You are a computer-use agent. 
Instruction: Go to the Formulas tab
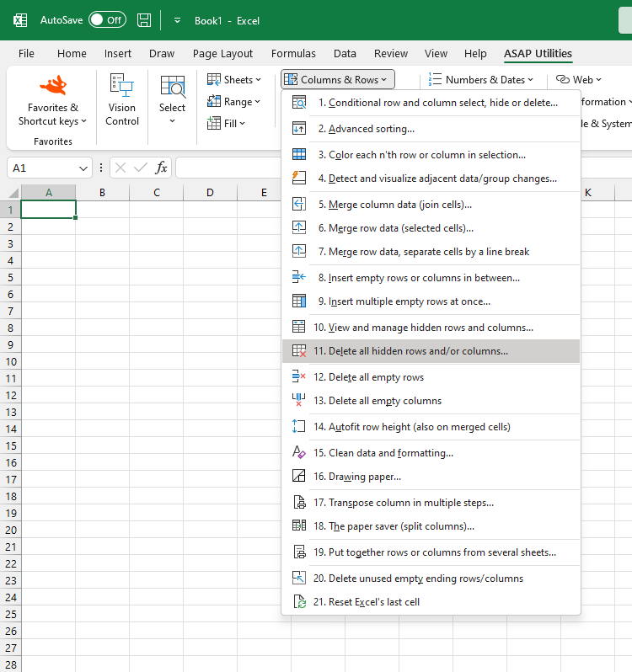click(x=293, y=54)
